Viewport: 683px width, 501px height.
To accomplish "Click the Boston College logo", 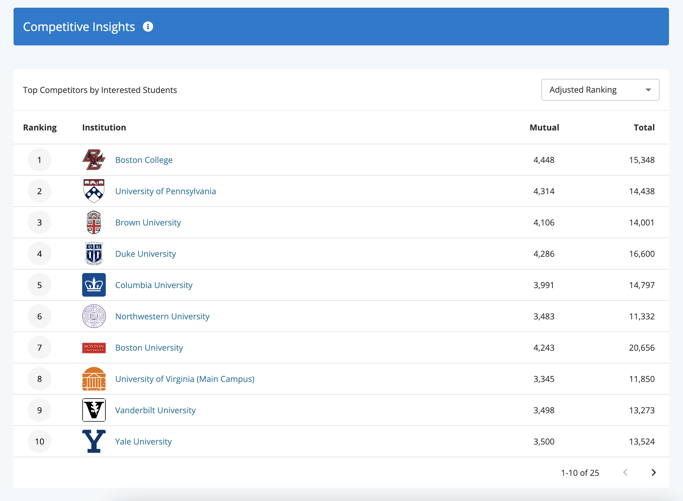I will coord(94,160).
